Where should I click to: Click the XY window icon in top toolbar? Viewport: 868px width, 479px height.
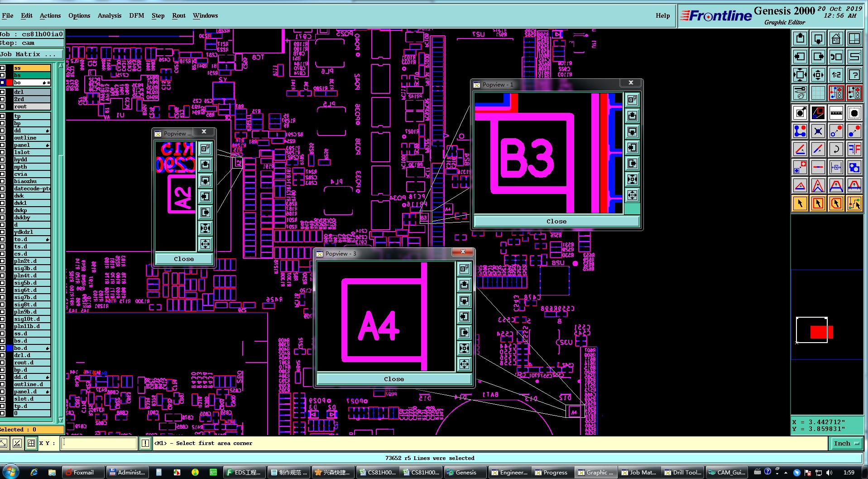(854, 39)
